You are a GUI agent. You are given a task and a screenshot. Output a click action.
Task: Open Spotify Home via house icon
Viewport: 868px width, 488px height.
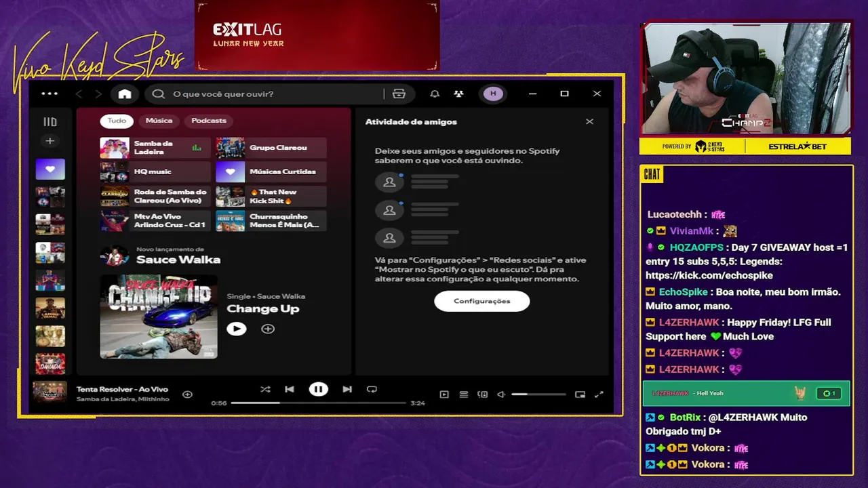click(x=125, y=94)
